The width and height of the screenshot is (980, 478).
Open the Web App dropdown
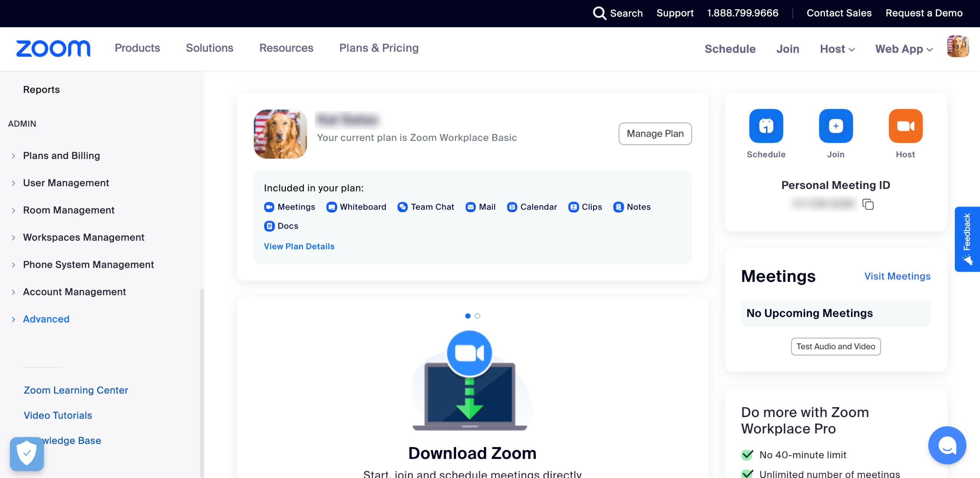(904, 49)
